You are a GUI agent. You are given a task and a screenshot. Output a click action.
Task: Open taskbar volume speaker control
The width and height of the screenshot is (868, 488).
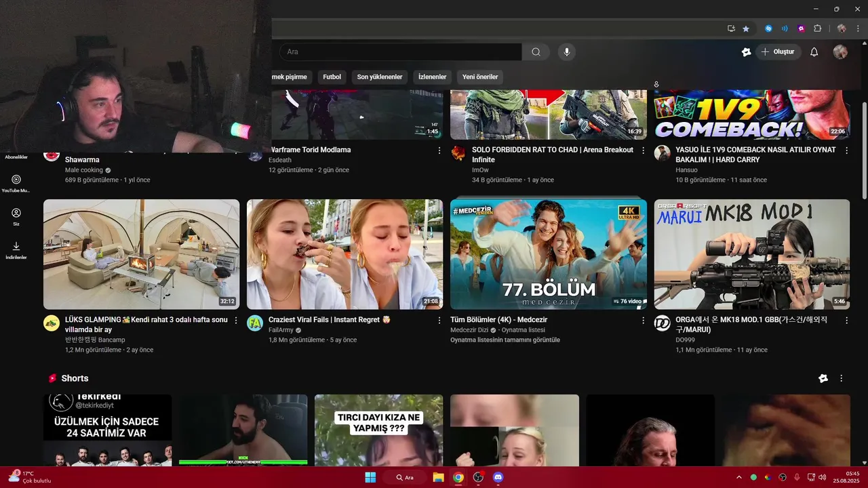click(x=823, y=477)
